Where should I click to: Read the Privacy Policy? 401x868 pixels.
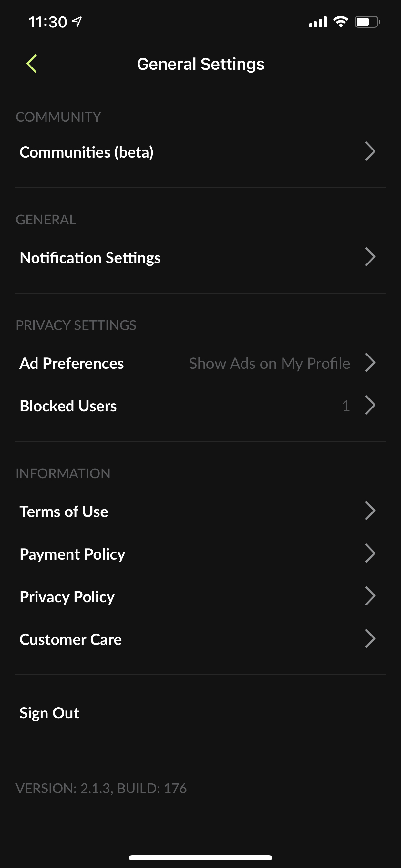67,597
